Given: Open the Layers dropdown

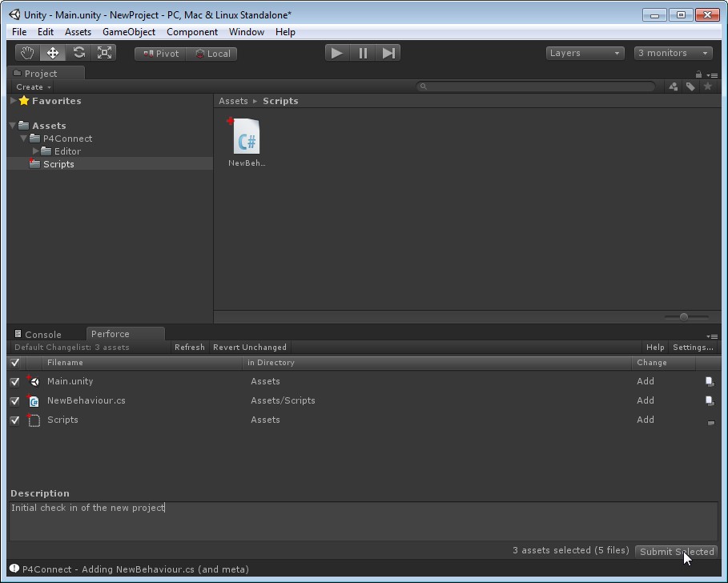Looking at the screenshot, I should (x=585, y=53).
